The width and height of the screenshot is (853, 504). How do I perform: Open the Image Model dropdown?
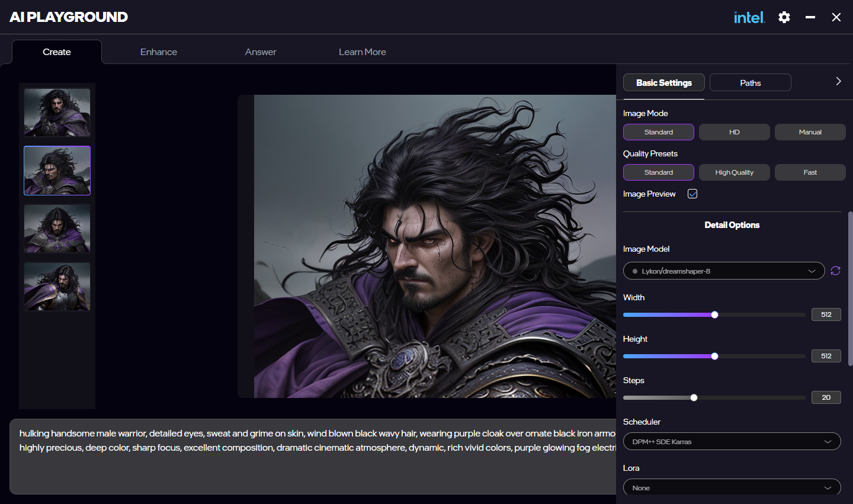click(x=723, y=271)
